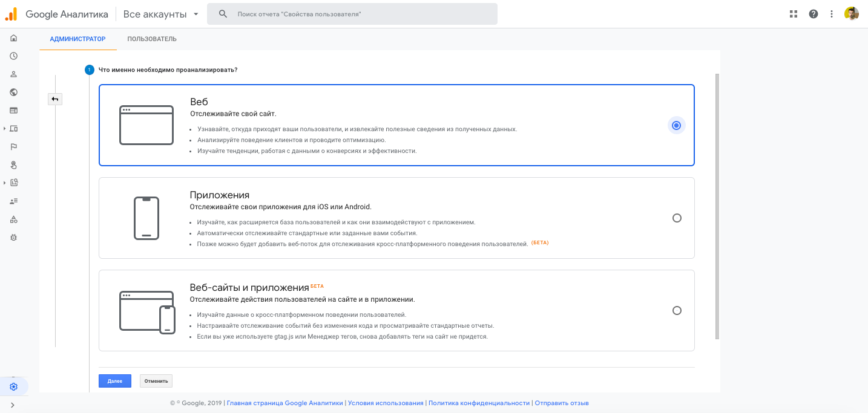
Task: Open the Help question mark icon
Action: click(814, 14)
